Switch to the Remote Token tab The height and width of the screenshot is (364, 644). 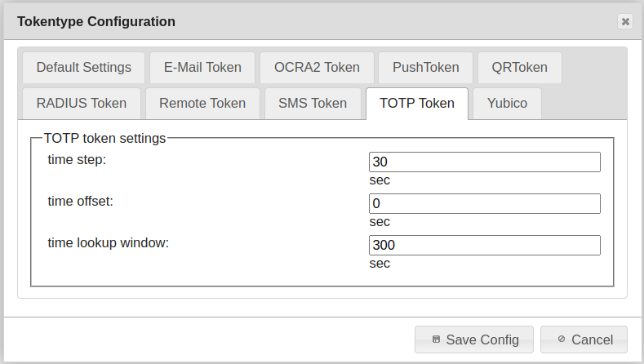click(x=202, y=104)
